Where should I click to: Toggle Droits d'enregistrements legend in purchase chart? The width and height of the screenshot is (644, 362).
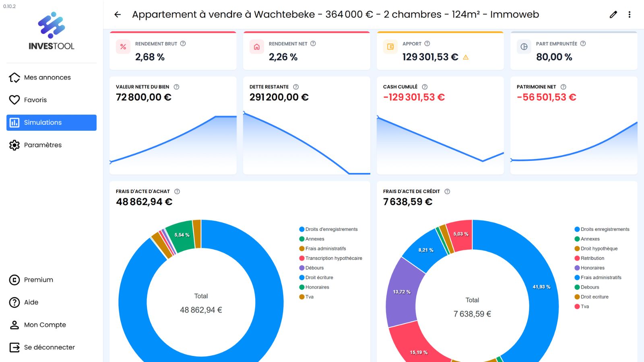tap(328, 229)
